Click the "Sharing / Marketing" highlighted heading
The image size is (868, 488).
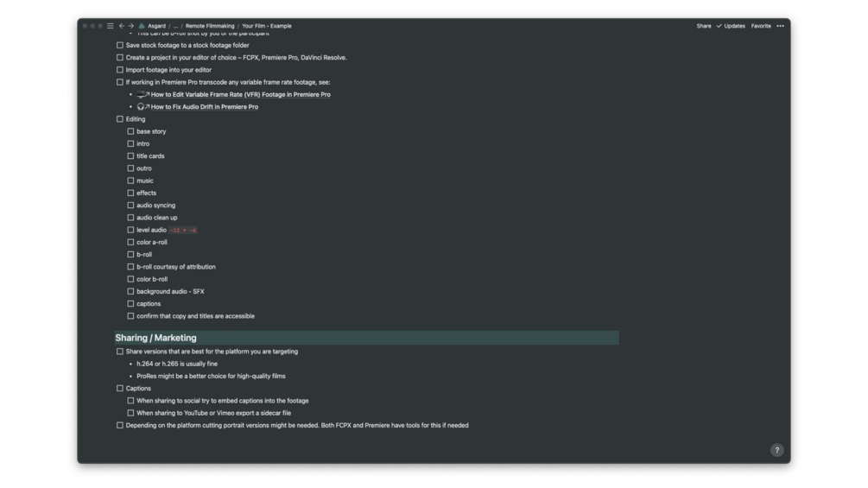point(155,338)
